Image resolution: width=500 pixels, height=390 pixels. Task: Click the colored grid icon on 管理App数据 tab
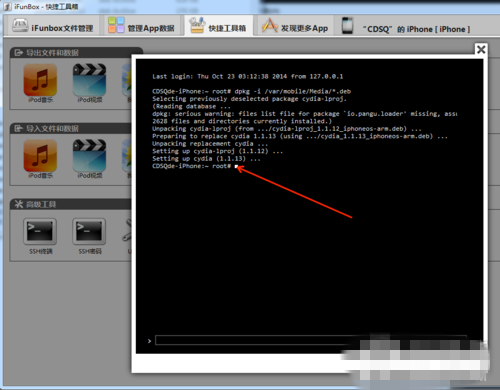pos(116,25)
